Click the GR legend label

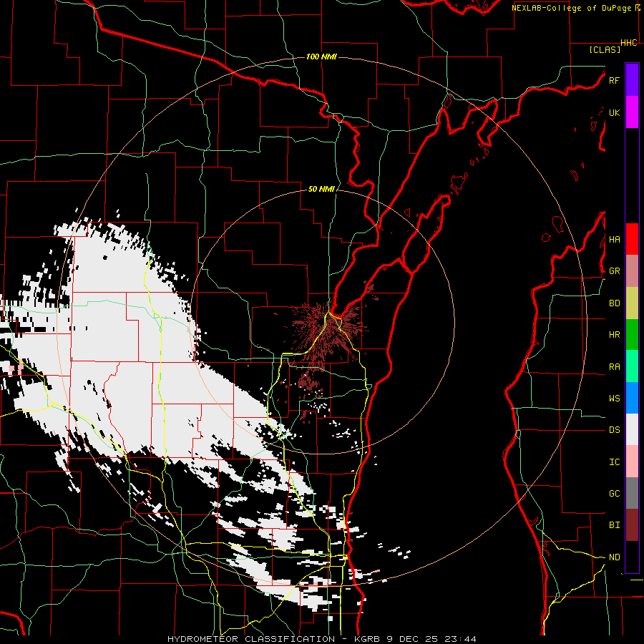pos(614,271)
